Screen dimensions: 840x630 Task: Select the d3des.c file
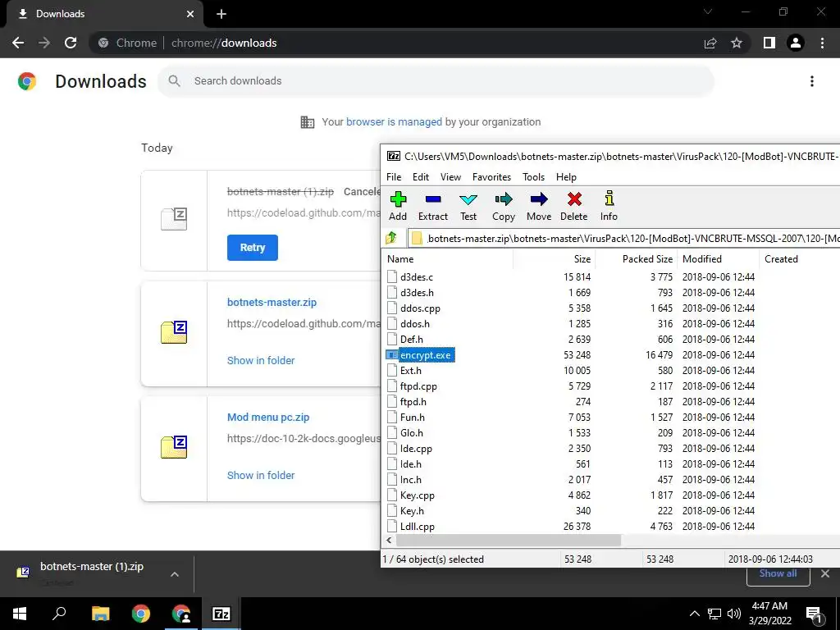tap(416, 277)
